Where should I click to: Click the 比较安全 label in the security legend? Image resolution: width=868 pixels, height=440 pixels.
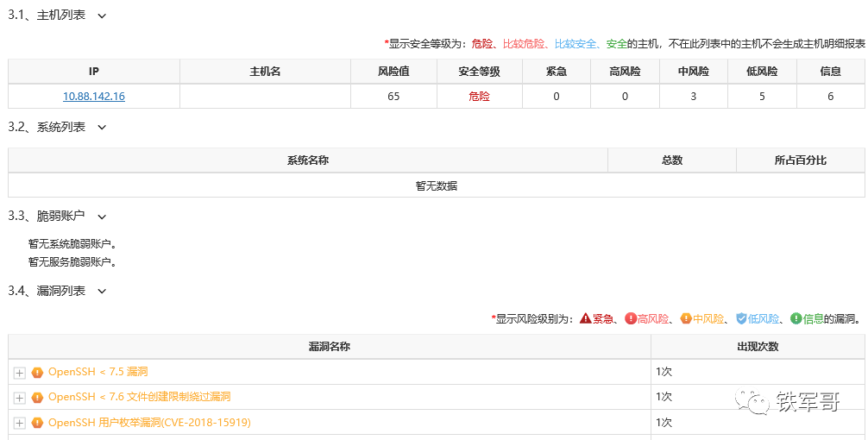576,44
